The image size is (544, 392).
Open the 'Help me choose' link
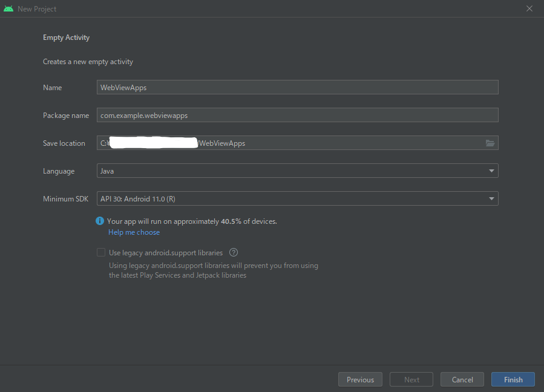tap(134, 232)
